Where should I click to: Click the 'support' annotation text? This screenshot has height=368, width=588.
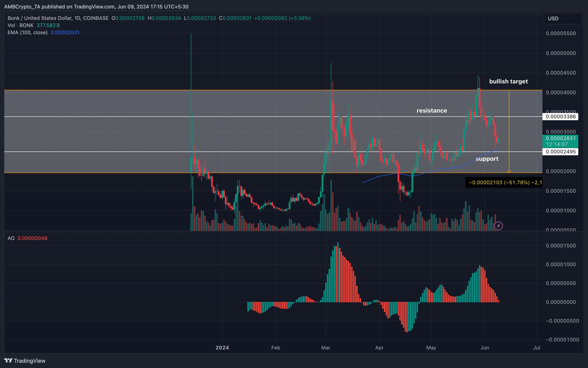click(x=487, y=159)
